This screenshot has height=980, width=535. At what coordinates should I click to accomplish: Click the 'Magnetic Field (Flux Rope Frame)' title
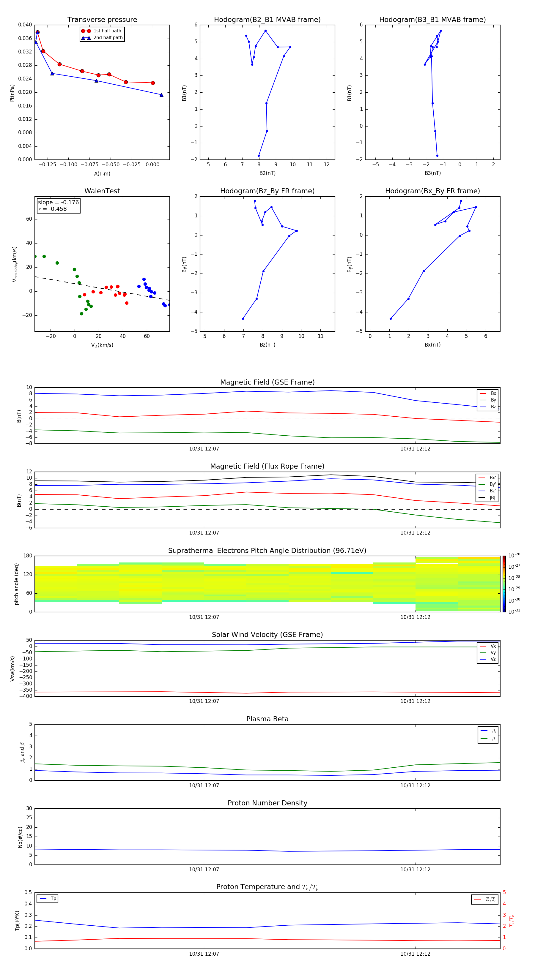(267, 467)
